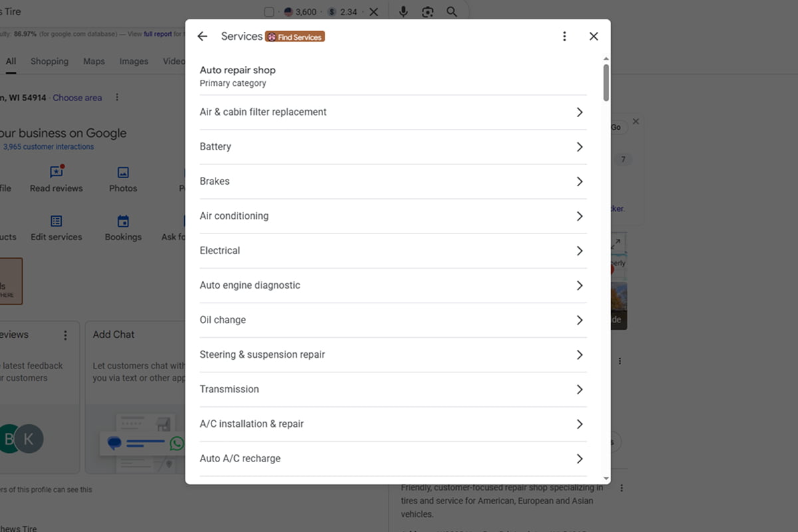This screenshot has height=532, width=798.
Task: Click the Find Services badge
Action: tap(295, 37)
